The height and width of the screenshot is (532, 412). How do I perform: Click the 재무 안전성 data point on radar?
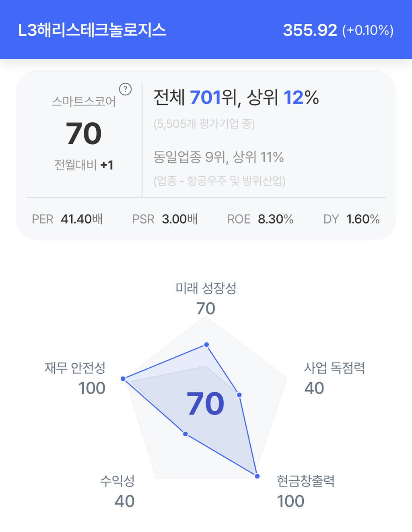123,379
